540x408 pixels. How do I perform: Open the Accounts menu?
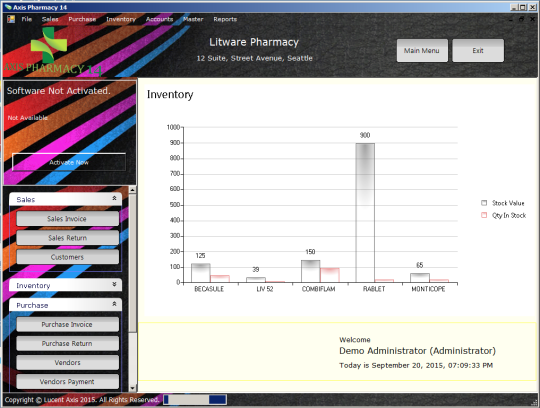159,19
